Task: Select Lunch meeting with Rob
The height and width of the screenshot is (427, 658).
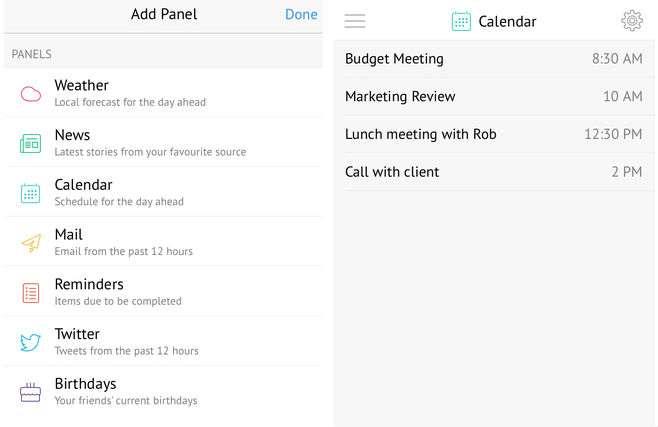Action: pos(494,134)
